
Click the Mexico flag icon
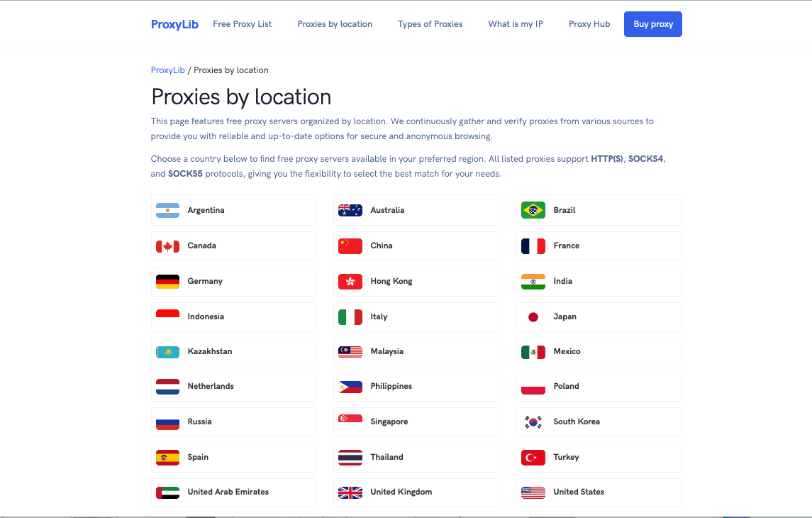coord(533,352)
